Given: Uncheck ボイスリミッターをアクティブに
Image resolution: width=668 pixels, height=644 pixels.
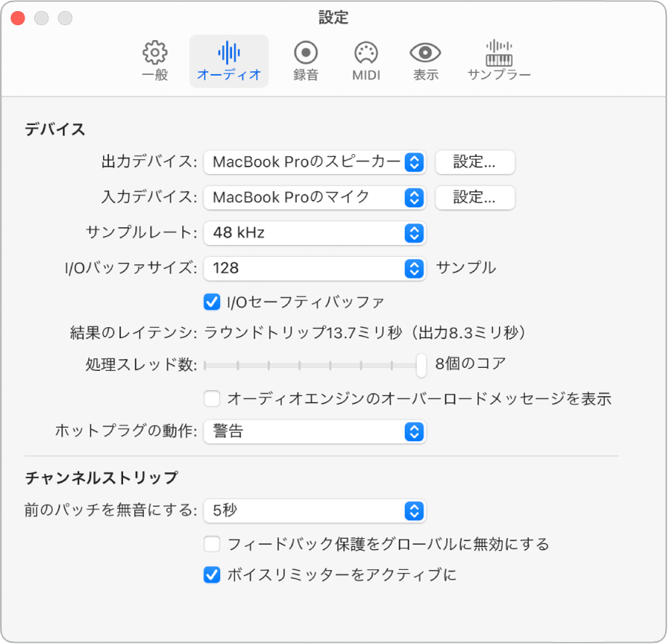Looking at the screenshot, I should [212, 574].
